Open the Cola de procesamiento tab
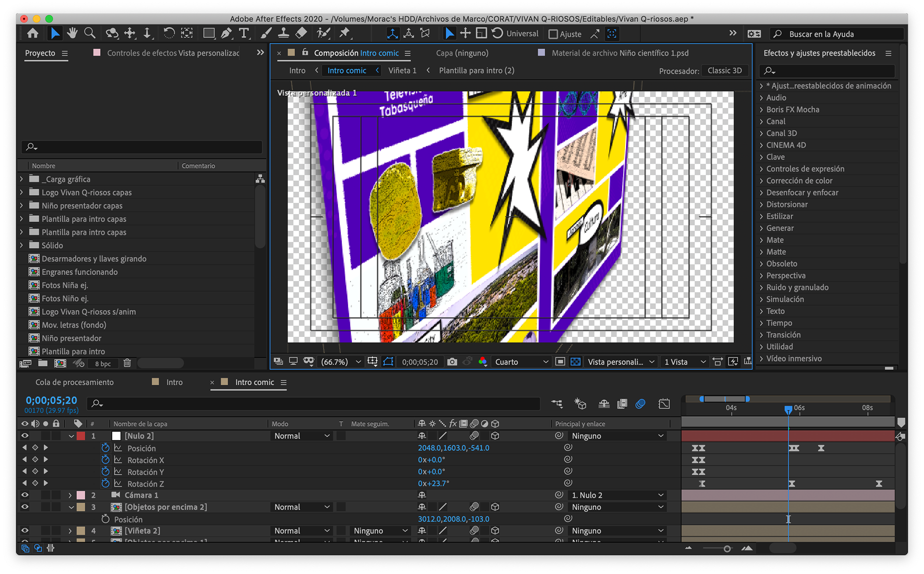The height and width of the screenshot is (574, 924). pos(75,382)
